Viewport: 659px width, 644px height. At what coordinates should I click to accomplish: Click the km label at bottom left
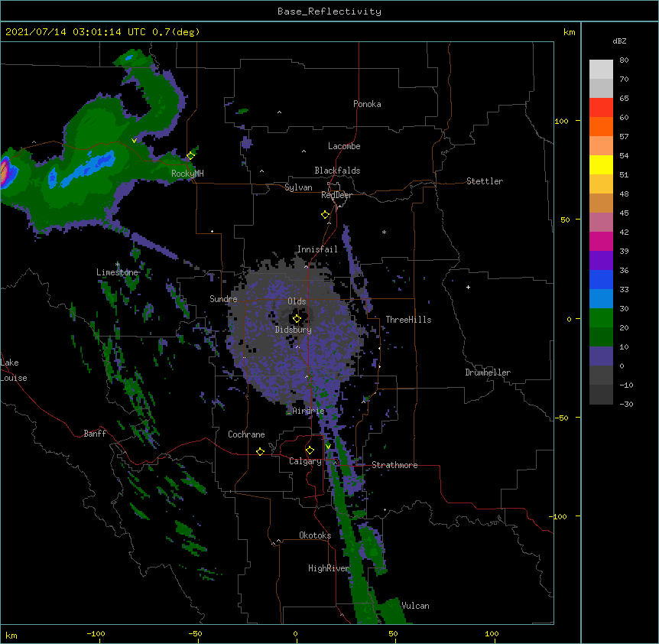pyautogui.click(x=11, y=635)
